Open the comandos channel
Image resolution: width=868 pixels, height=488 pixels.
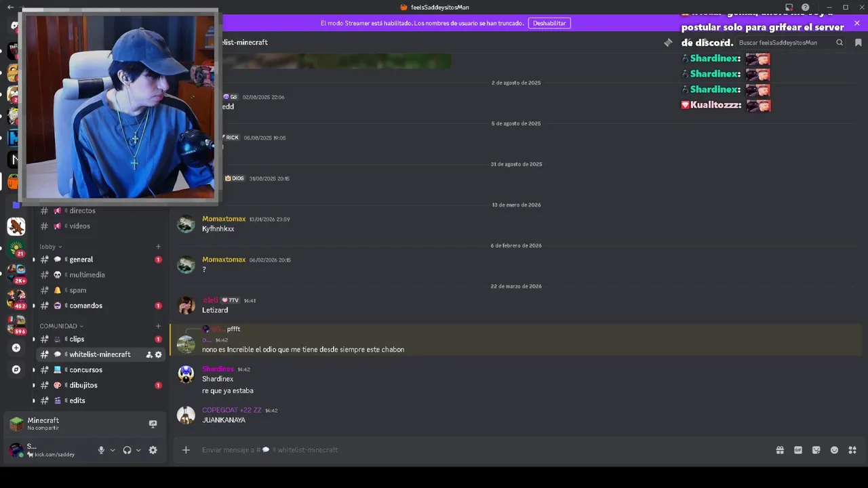click(x=100, y=306)
